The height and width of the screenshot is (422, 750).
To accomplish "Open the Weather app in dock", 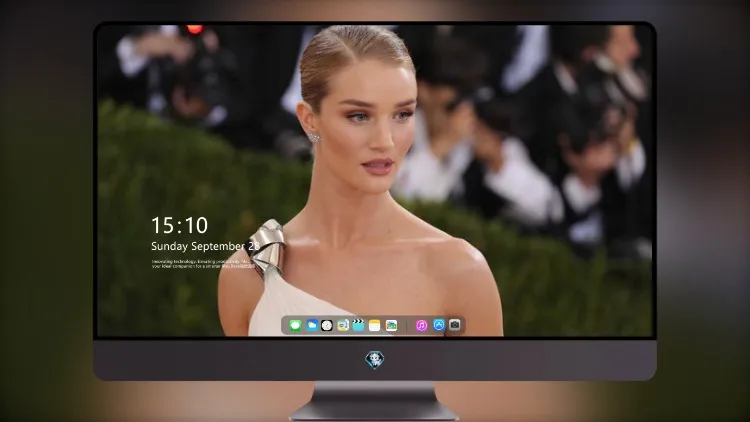I will (311, 326).
